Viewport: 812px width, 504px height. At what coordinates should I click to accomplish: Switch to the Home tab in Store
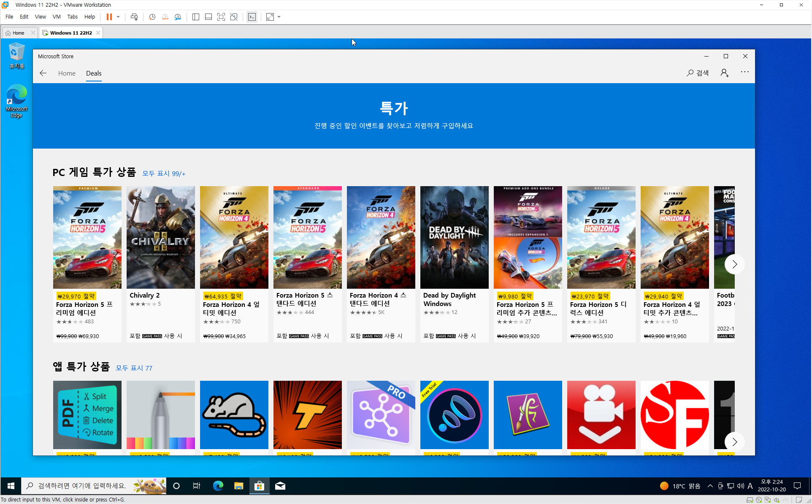tap(67, 73)
